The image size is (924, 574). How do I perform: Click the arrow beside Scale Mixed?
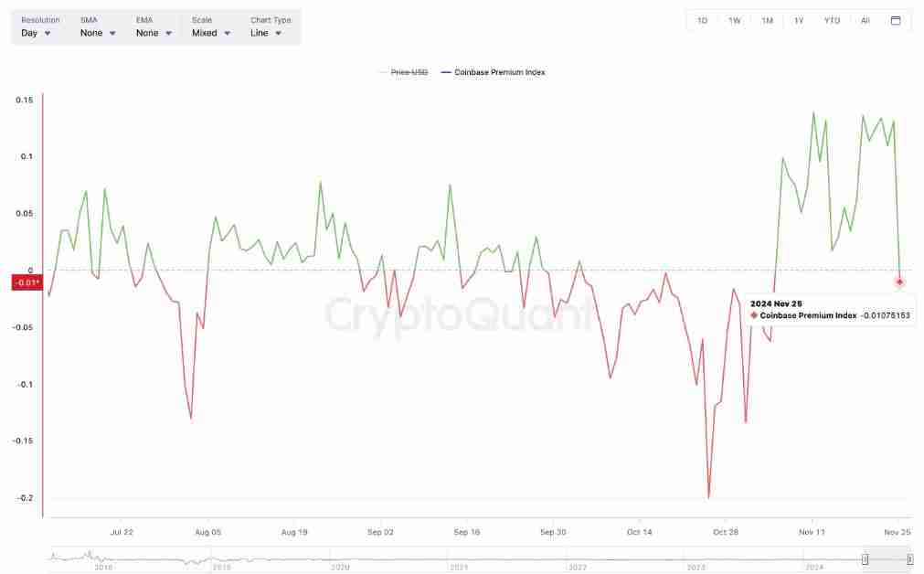227,34
